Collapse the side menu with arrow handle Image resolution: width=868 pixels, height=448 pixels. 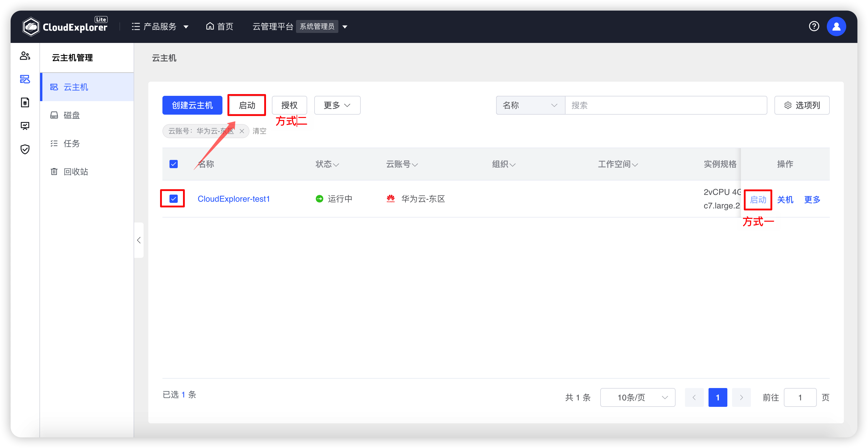(x=139, y=240)
